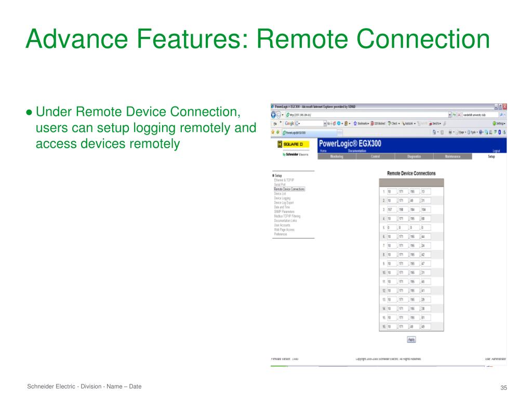The image size is (532, 399).
Task: Click the browser Forward arrow button
Action: pyautogui.click(x=278, y=115)
